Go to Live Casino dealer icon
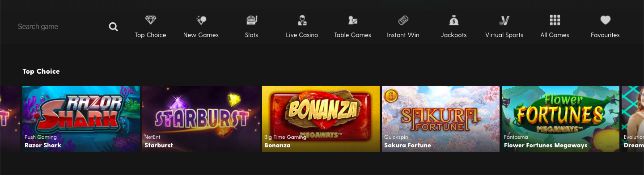This screenshot has height=175, width=644. pos(302,20)
